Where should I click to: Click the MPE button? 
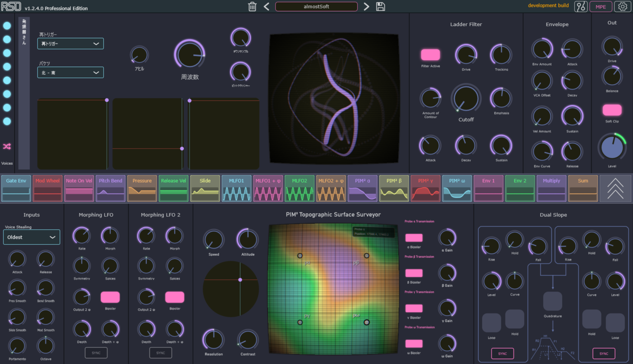click(601, 7)
